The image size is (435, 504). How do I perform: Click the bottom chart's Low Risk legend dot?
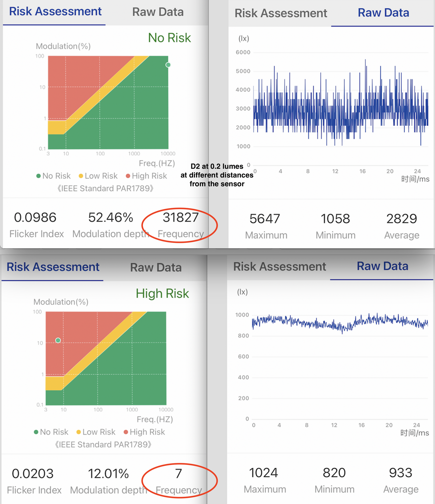pyautogui.click(x=78, y=432)
